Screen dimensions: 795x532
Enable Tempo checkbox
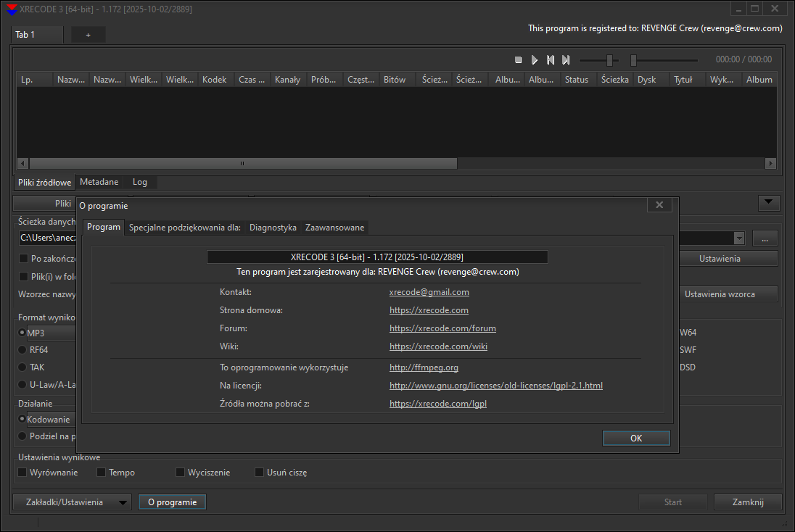point(101,473)
